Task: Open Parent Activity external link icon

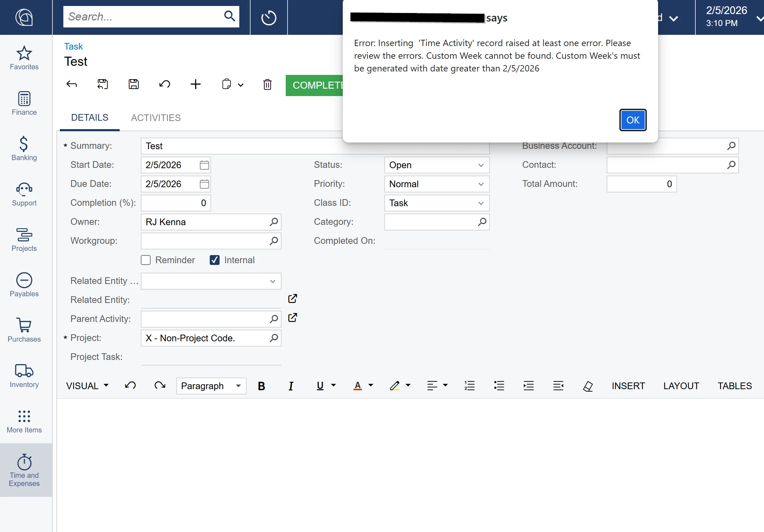Action: click(292, 318)
